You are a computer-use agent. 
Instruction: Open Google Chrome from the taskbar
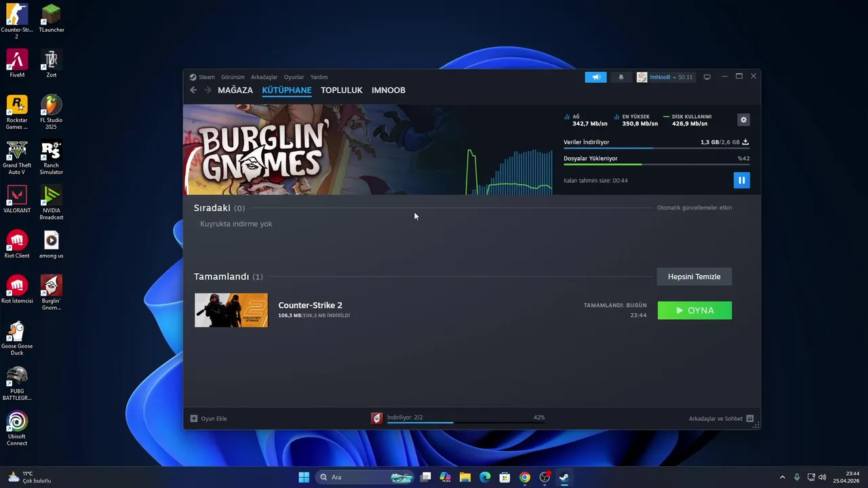click(x=524, y=477)
